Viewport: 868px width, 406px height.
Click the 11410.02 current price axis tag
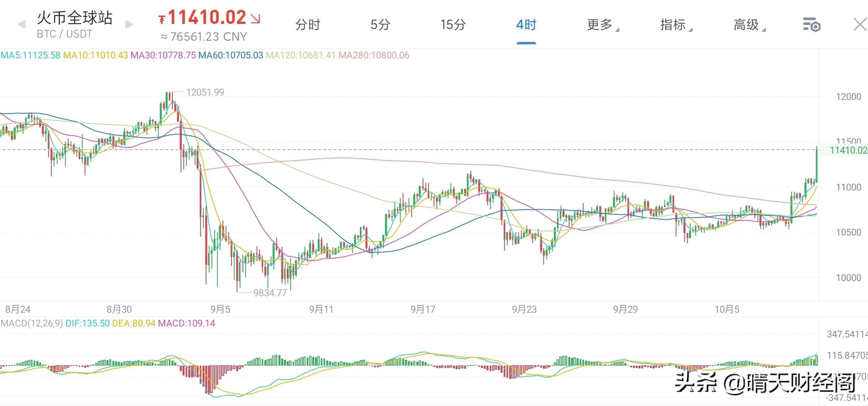[848, 150]
